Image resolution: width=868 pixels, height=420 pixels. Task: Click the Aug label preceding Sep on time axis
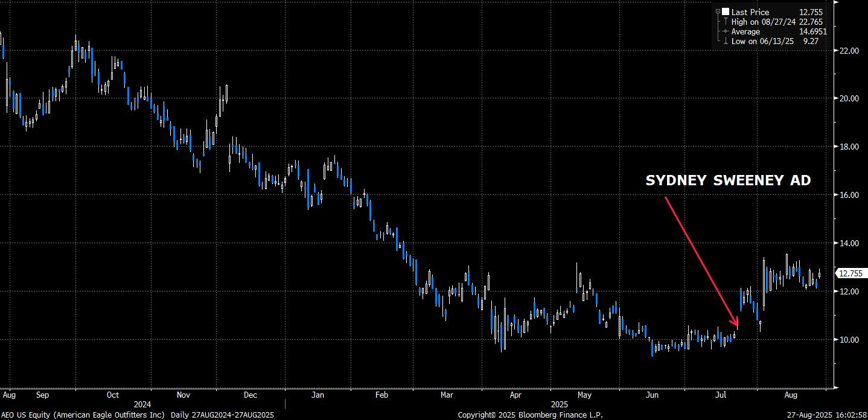(8, 396)
